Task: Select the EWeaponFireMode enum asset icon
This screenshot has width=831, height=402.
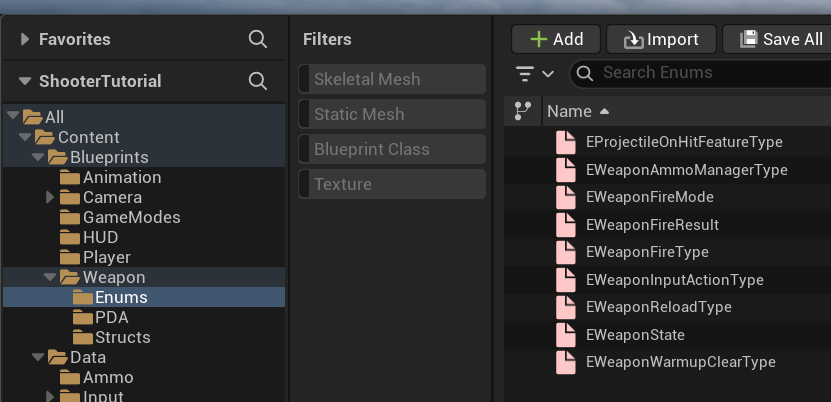Action: pos(567,197)
